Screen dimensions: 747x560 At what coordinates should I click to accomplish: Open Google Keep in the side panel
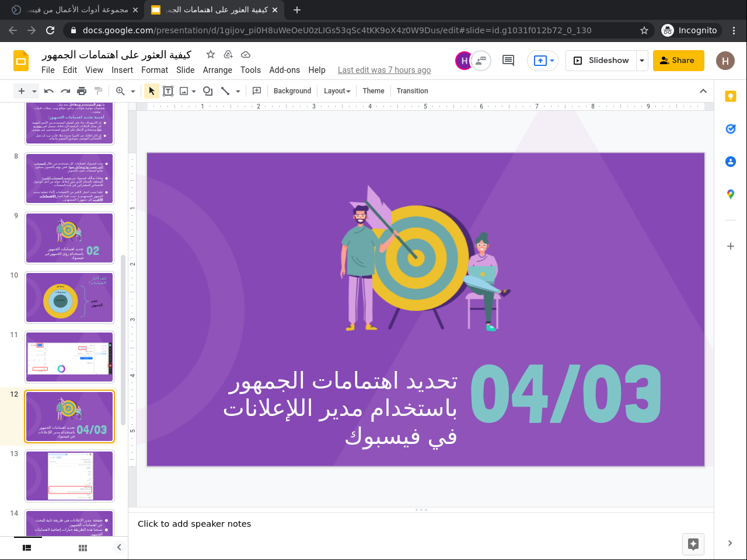[731, 97]
